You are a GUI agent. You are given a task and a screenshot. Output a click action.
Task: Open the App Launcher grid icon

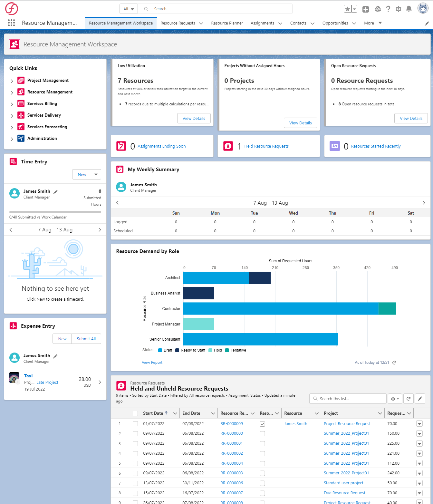(11, 23)
